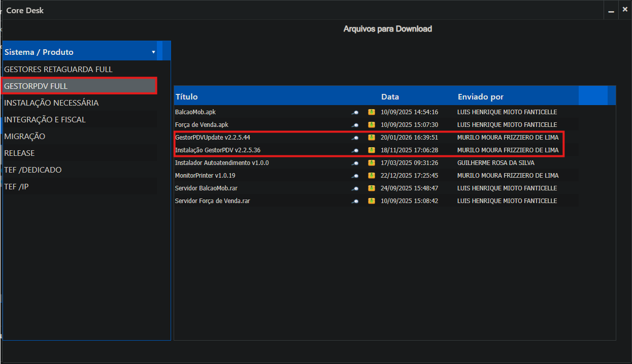This screenshot has width=632, height=364.
Task: Click the download icon for MonitorPrinter v1.0.19
Action: click(x=371, y=176)
